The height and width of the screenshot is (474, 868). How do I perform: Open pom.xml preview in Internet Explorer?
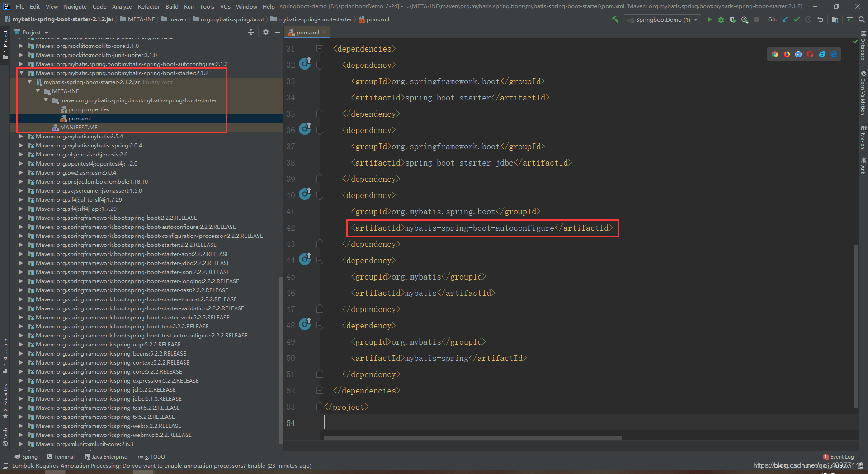tap(822, 54)
